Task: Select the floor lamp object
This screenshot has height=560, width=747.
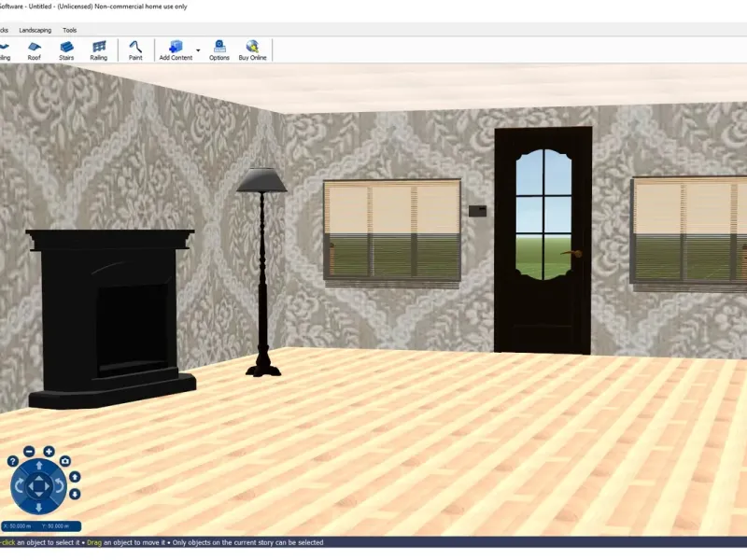Action: pos(262,272)
